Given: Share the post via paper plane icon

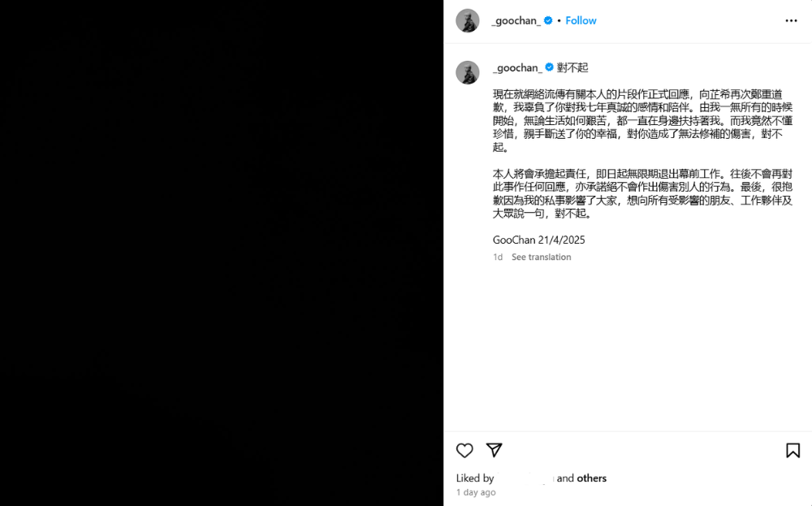Looking at the screenshot, I should click(x=494, y=450).
